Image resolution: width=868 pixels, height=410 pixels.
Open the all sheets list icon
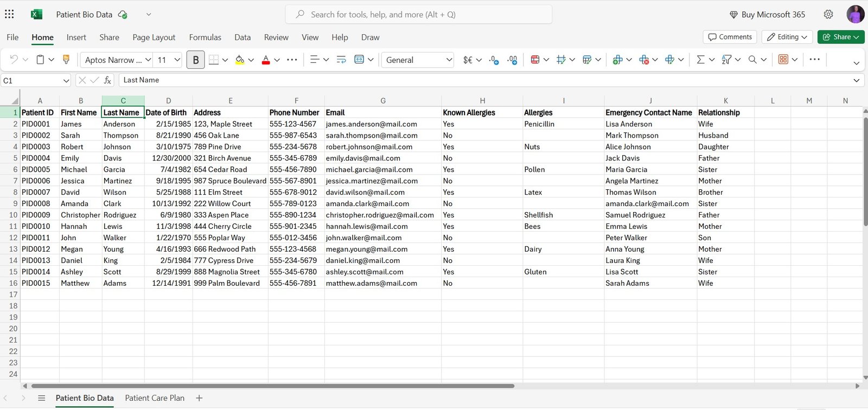pyautogui.click(x=41, y=398)
